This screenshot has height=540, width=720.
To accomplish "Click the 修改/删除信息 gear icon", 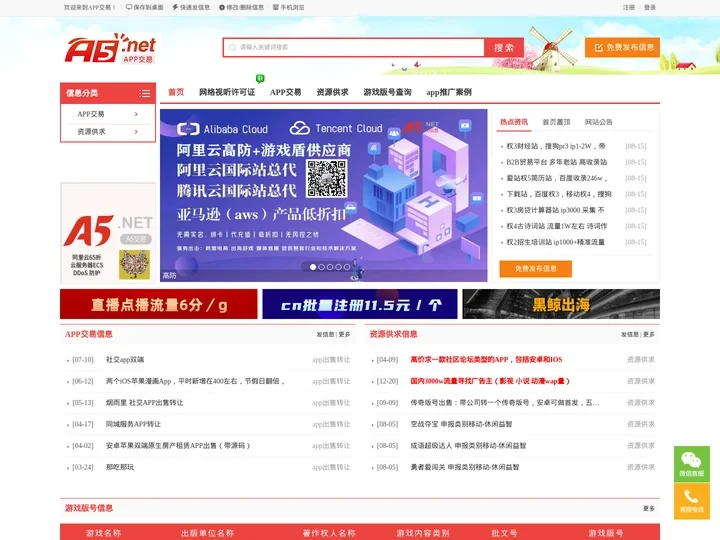I will click(x=222, y=7).
